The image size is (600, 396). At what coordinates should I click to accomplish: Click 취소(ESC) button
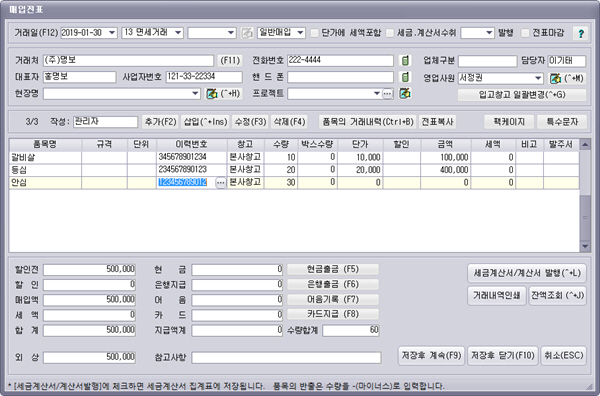564,356
